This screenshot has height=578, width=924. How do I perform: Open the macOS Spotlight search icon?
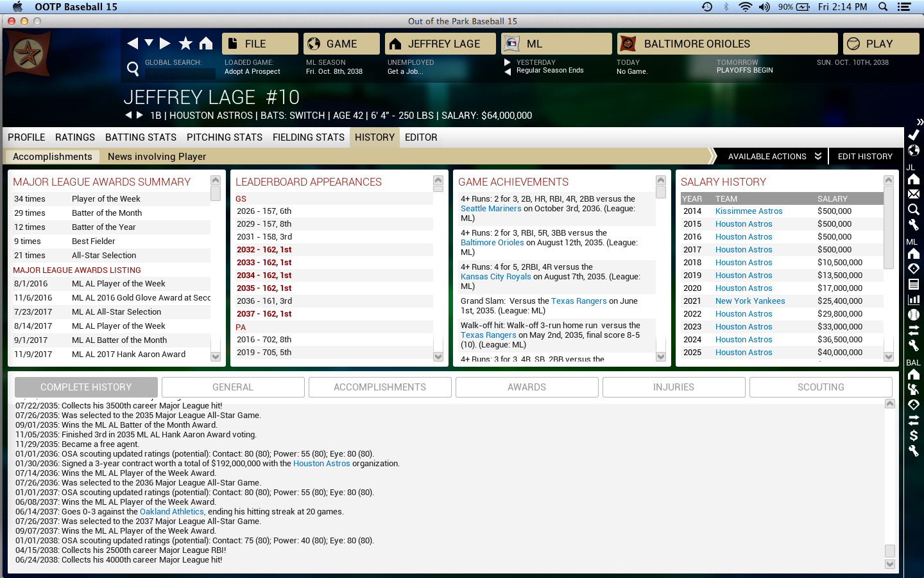pyautogui.click(x=883, y=6)
